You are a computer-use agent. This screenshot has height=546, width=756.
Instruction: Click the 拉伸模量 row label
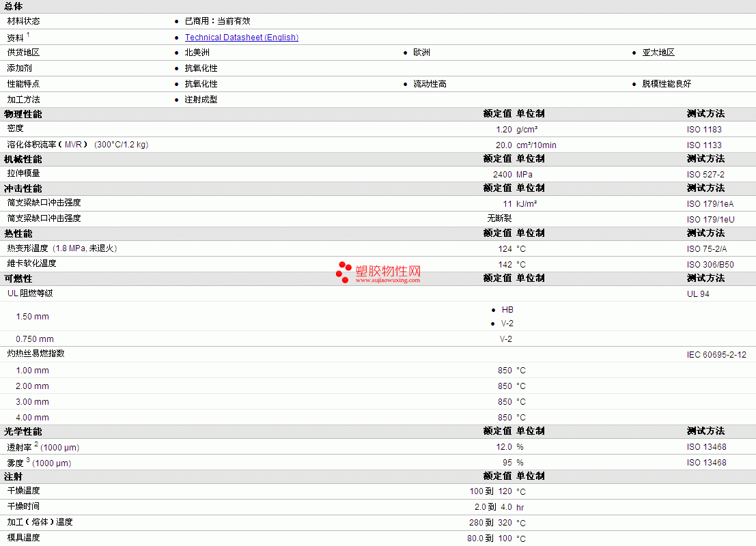click(x=24, y=173)
